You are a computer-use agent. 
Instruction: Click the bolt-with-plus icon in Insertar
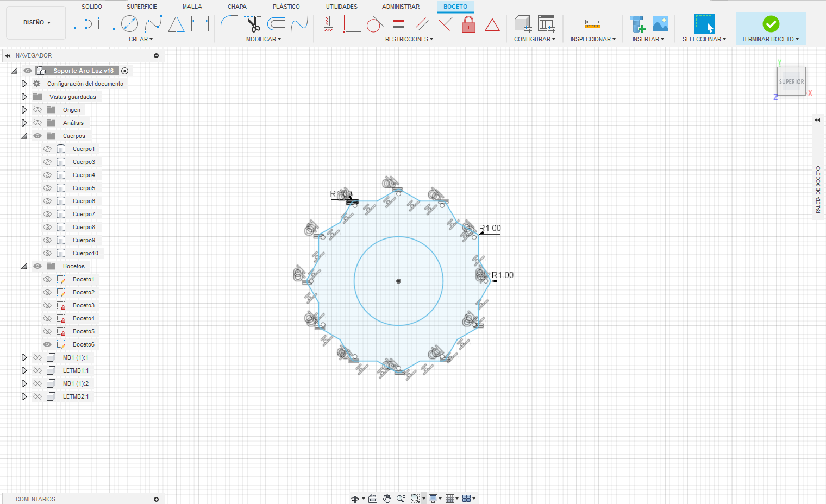(637, 24)
